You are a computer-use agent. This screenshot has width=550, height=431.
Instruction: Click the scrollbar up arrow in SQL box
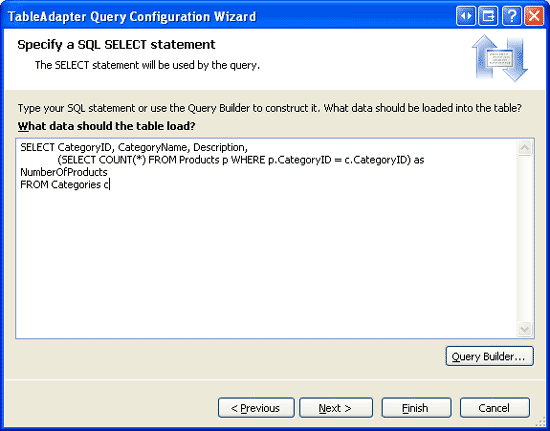(525, 148)
